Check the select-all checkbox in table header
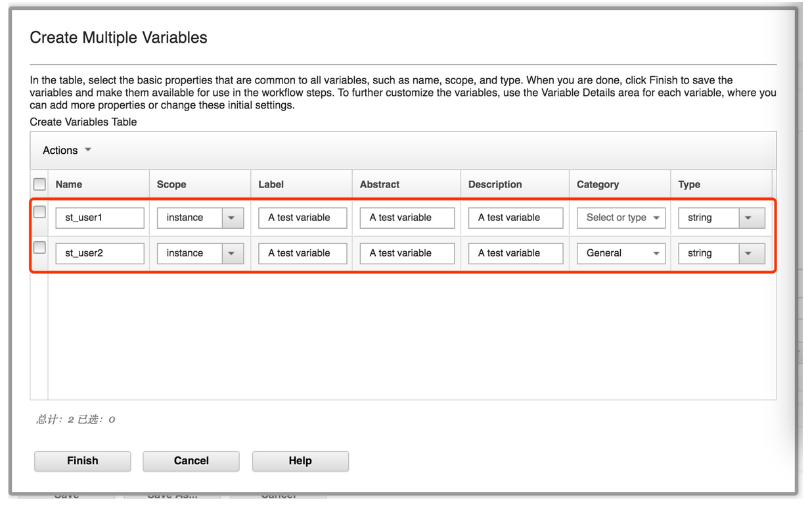The height and width of the screenshot is (505, 812). pos(38,184)
